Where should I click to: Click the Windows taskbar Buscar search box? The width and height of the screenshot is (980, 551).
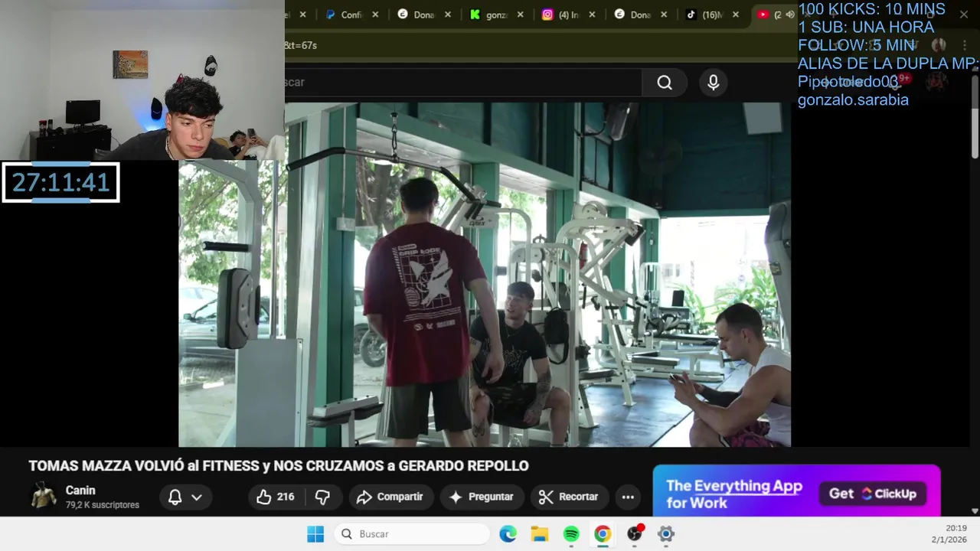412,534
